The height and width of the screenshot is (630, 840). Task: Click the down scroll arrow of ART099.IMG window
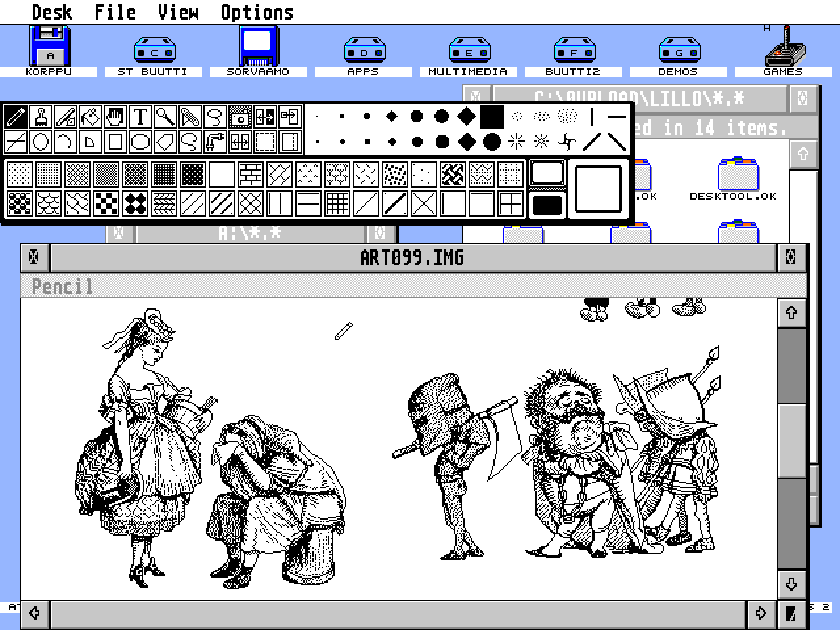pos(791,583)
